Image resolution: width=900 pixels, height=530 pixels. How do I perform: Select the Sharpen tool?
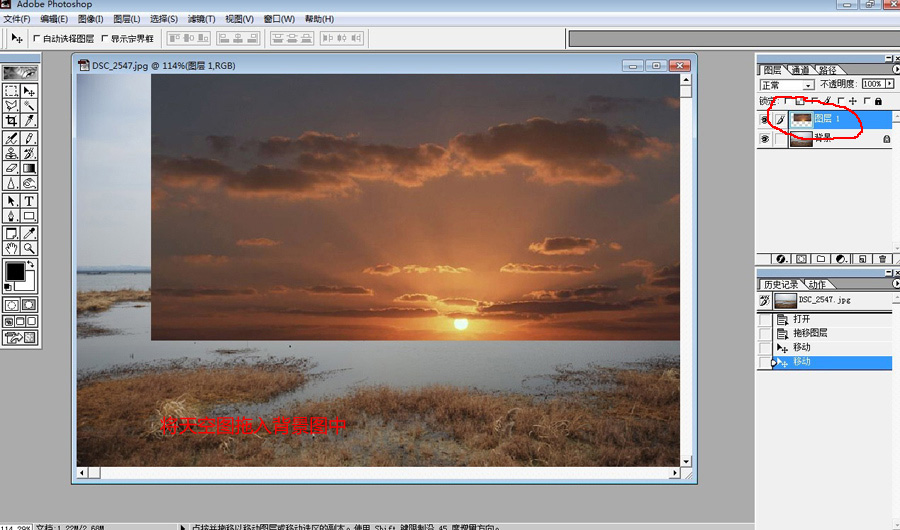point(11,183)
